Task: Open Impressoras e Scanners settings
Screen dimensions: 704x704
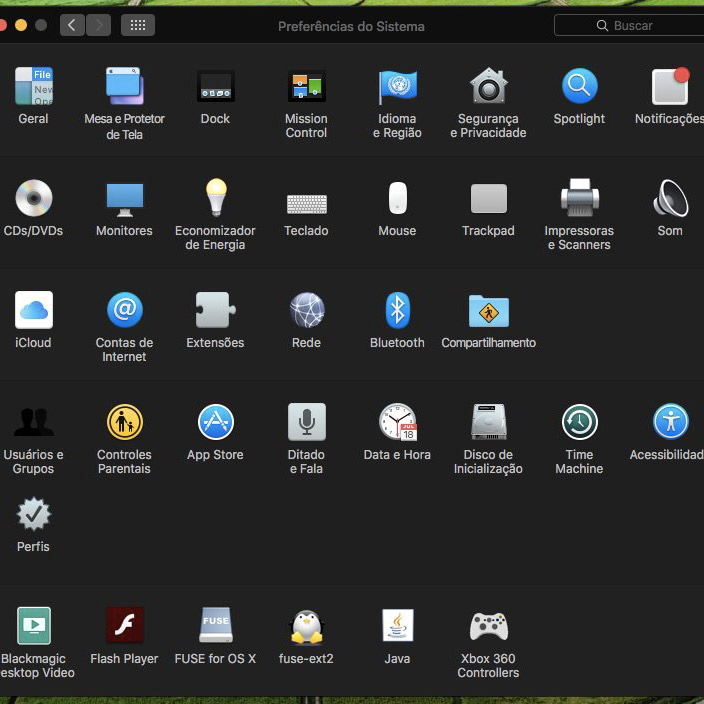Action: (579, 199)
